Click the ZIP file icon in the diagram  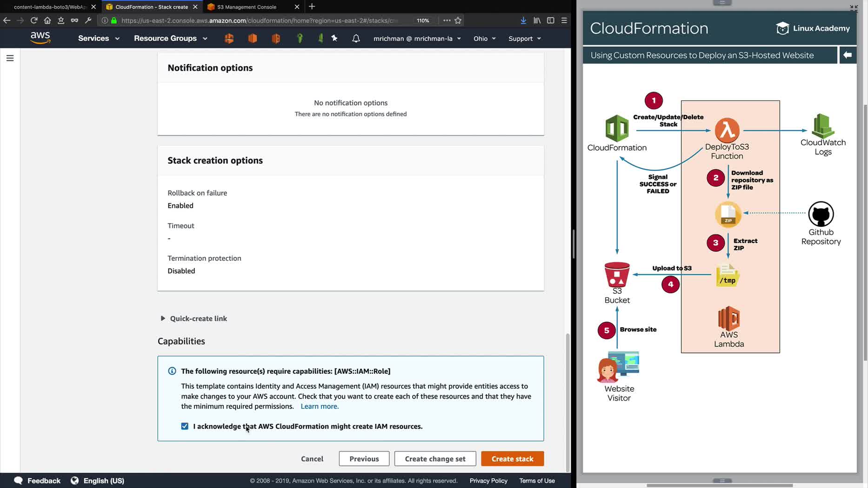pos(728,215)
